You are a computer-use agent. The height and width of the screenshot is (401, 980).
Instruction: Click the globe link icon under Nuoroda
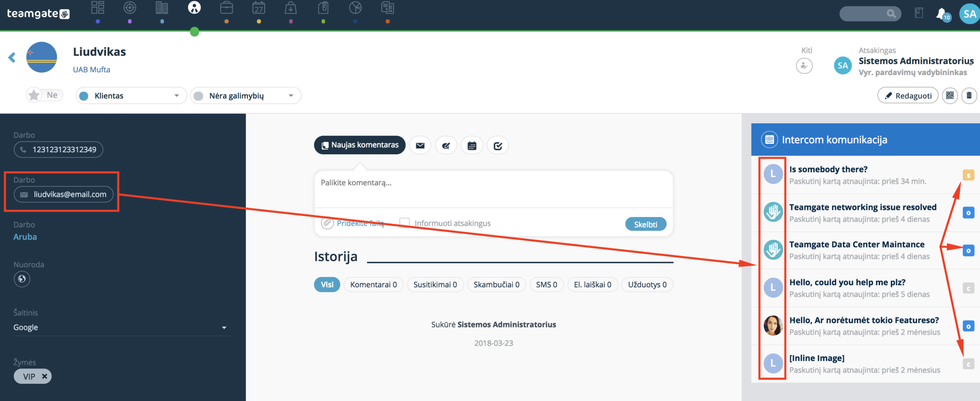(22, 279)
